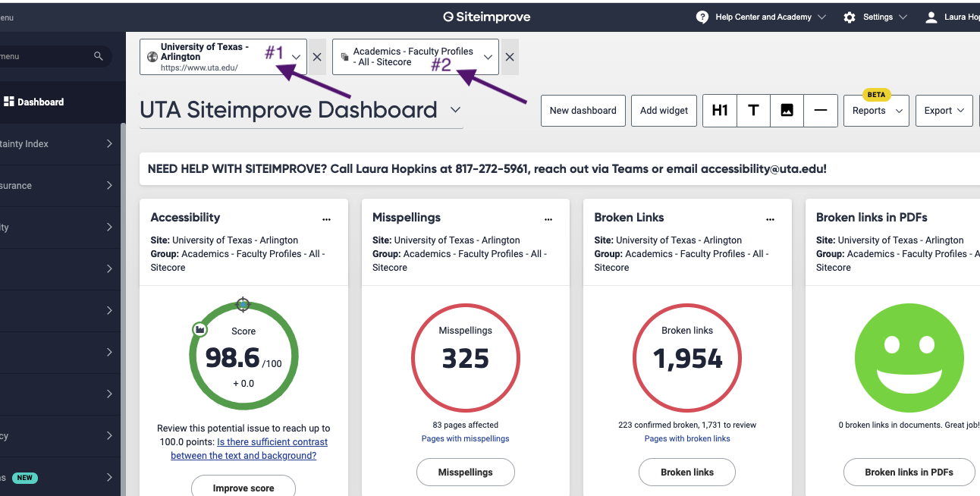Remove the site filter with the X
Screen dimensions: 980x496
pyautogui.click(x=316, y=56)
